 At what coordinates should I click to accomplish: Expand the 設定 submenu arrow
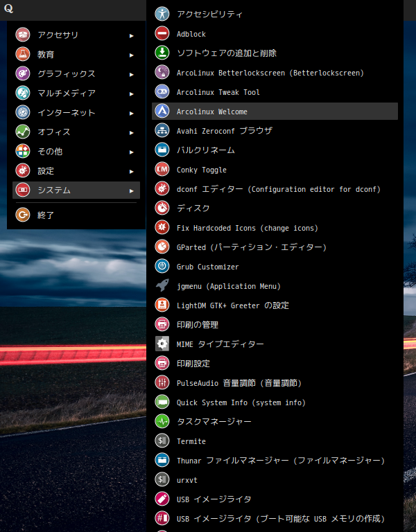[132, 171]
